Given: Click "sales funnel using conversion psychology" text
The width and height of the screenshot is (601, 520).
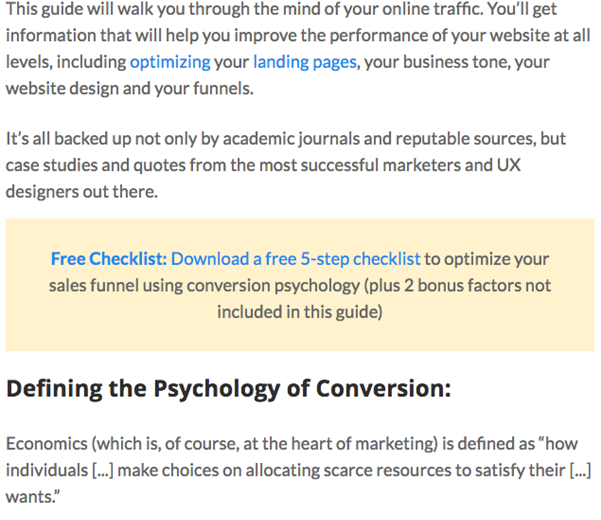Looking at the screenshot, I should pos(205,286).
